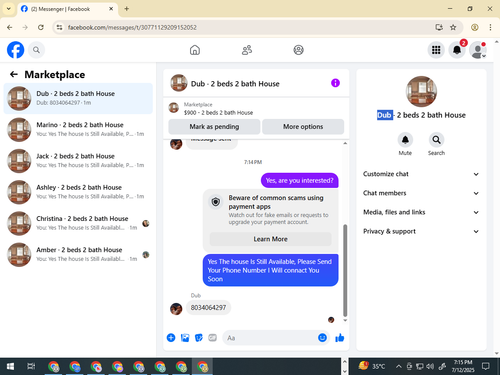500x375 pixels.
Task: Search in conversation using magnifier icon
Action: point(436,140)
